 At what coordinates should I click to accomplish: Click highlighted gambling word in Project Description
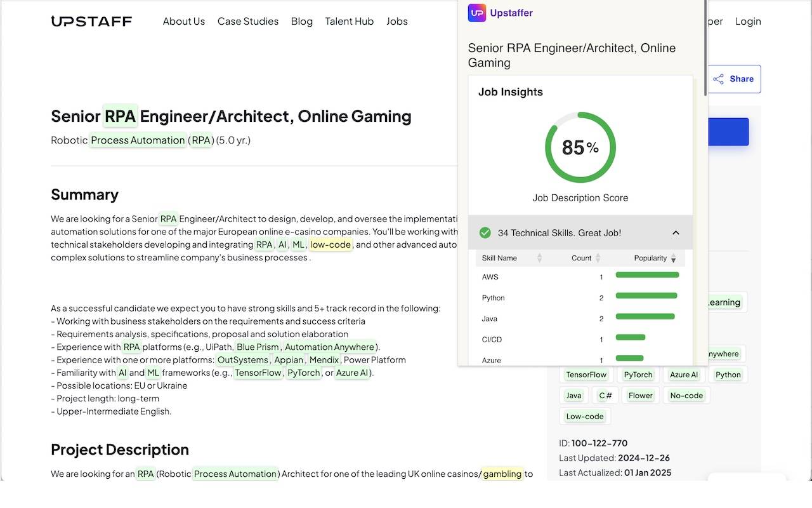point(502,474)
